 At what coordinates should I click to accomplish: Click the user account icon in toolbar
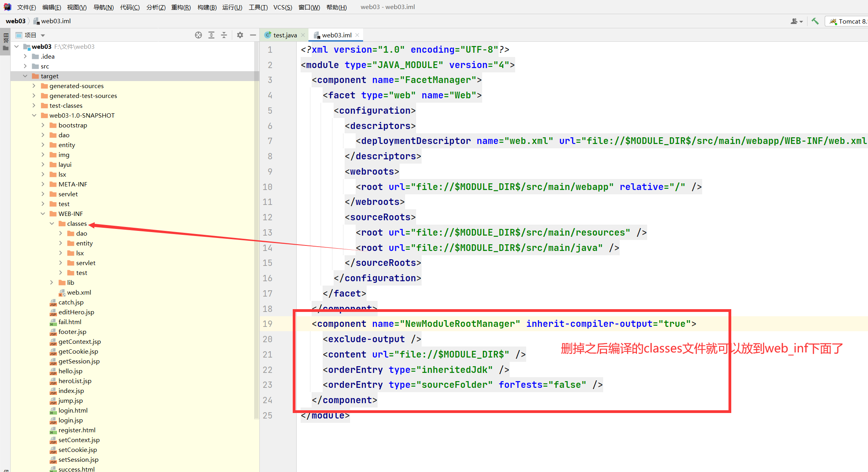[796, 21]
